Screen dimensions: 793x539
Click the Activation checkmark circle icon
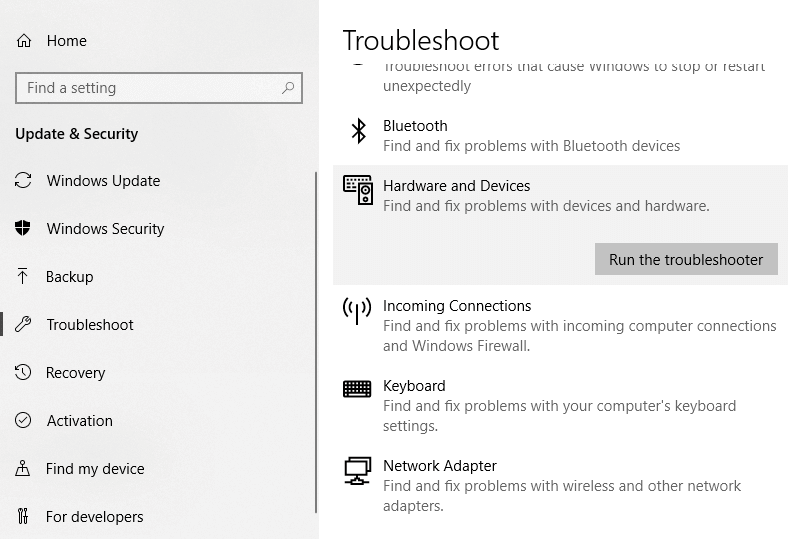24,421
